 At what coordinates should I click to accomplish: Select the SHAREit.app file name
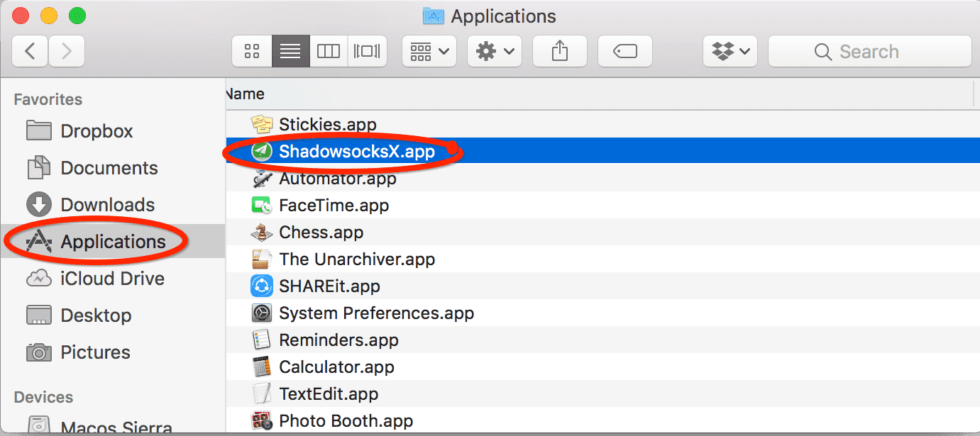pyautogui.click(x=330, y=286)
